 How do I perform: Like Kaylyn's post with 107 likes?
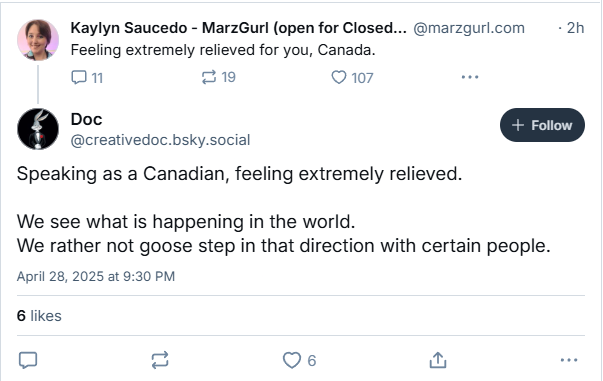coord(352,77)
